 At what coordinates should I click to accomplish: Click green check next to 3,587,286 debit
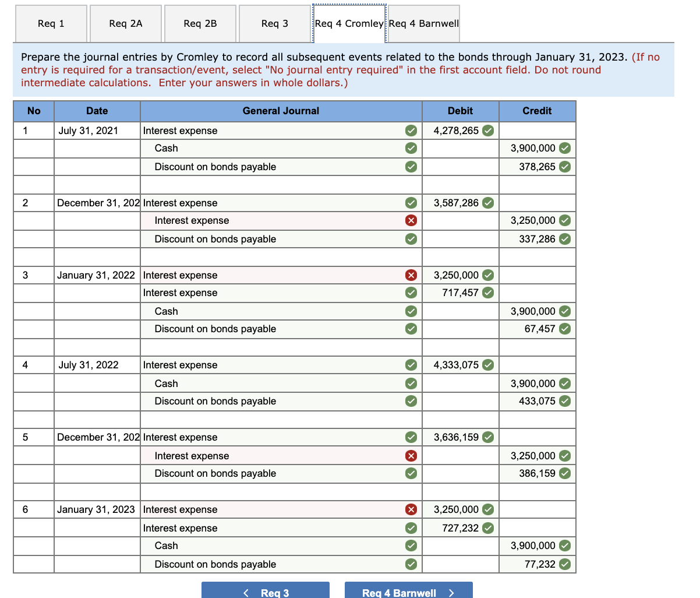[488, 203]
